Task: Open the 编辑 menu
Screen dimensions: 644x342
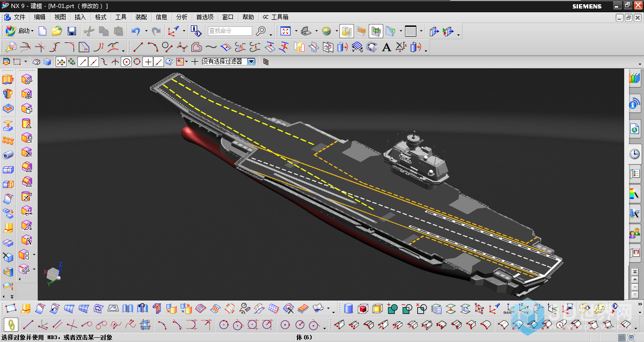Action: point(40,17)
